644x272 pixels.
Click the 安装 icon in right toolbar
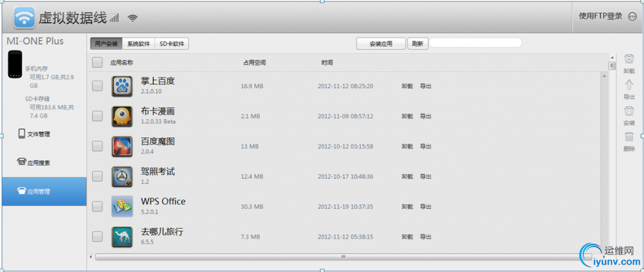pos(629,111)
